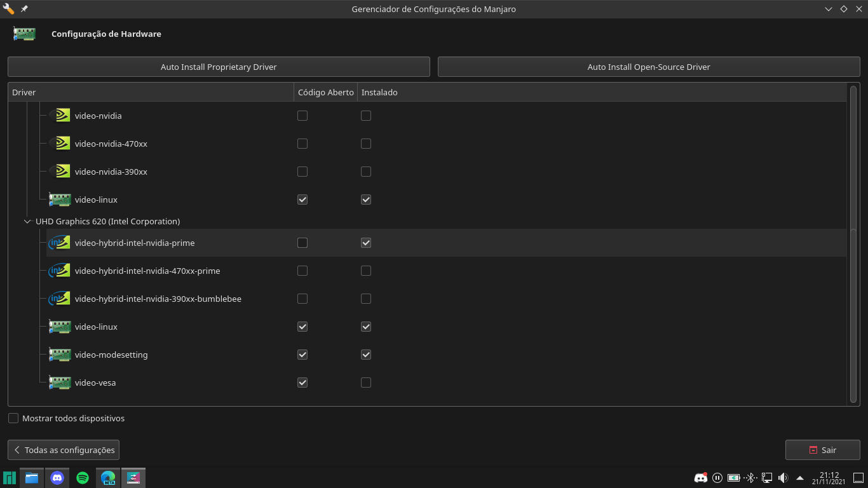
Task: Open the battery status tray icon
Action: coord(734,478)
